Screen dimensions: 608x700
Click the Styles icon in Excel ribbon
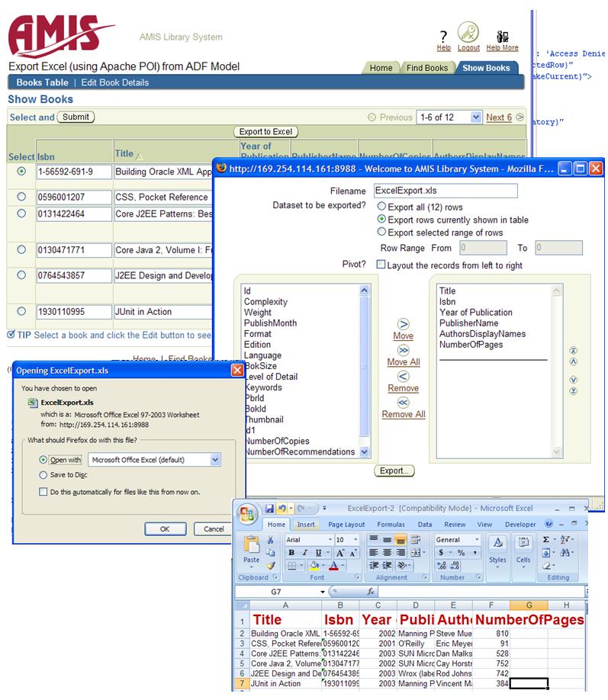click(x=497, y=543)
